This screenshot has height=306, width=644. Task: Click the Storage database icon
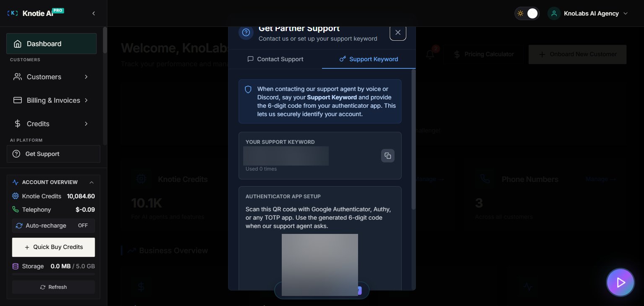point(16,266)
